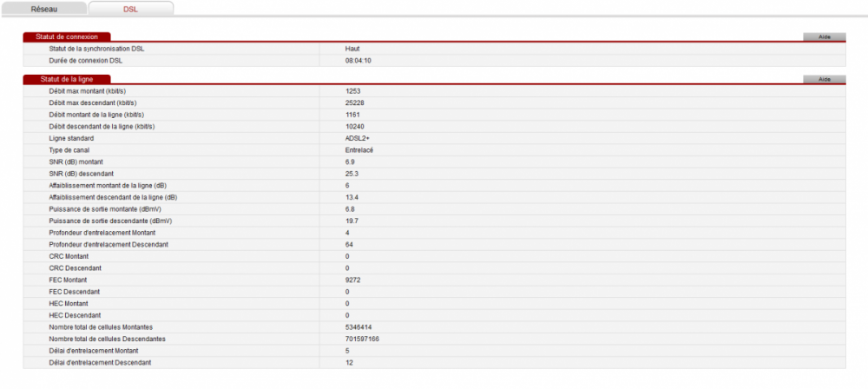
Task: Click the Statut de connexion section header
Action: [x=67, y=37]
